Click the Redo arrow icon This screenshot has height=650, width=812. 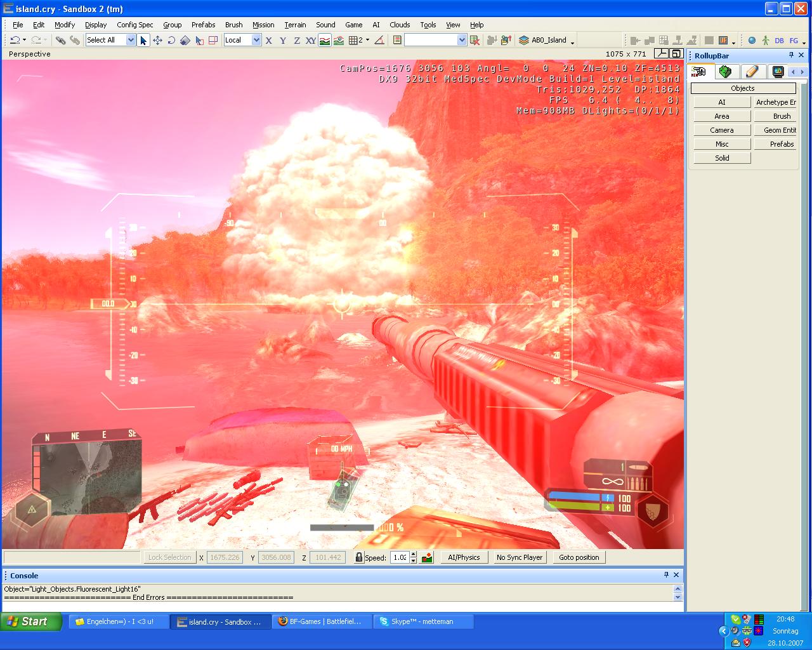(x=36, y=40)
